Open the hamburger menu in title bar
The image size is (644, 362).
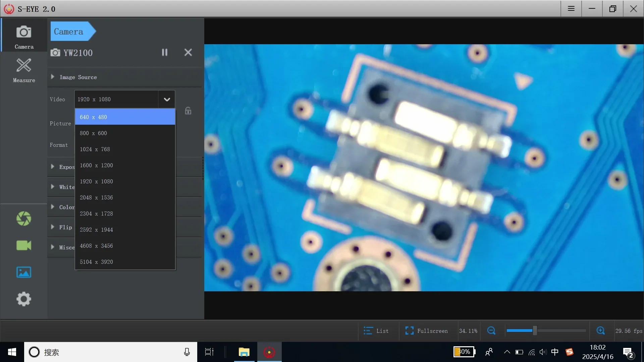click(x=571, y=9)
